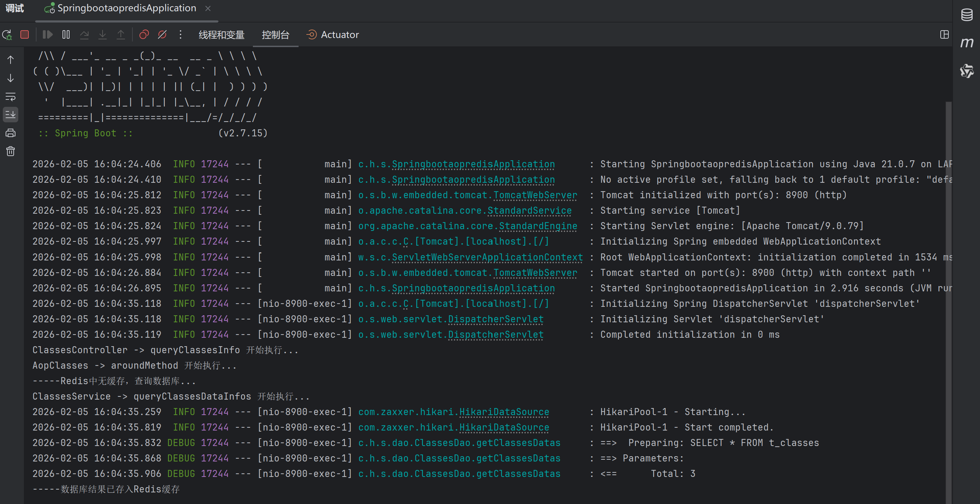Open the Actuator tab
Viewport: 980px width, 504px height.
pos(333,35)
